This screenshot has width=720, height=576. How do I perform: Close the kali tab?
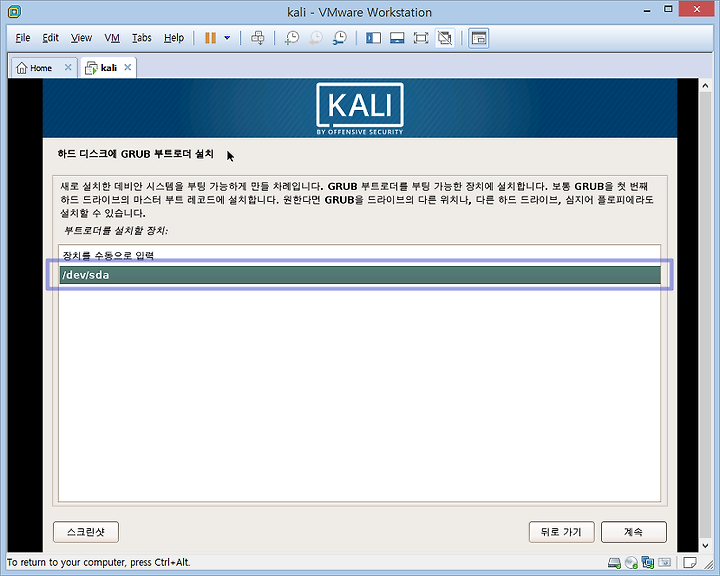[128, 68]
